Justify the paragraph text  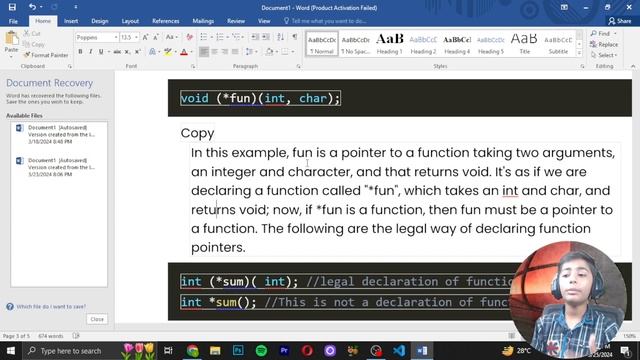(x=235, y=52)
